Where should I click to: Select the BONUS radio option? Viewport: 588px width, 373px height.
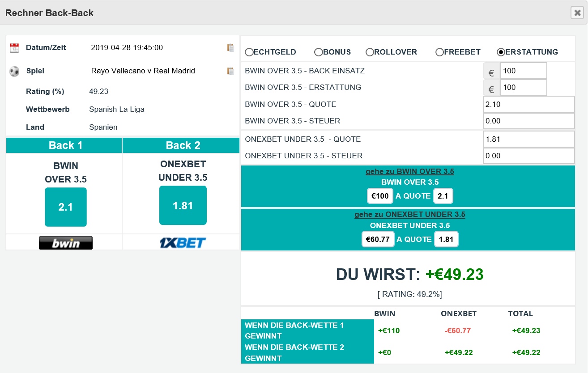(319, 52)
